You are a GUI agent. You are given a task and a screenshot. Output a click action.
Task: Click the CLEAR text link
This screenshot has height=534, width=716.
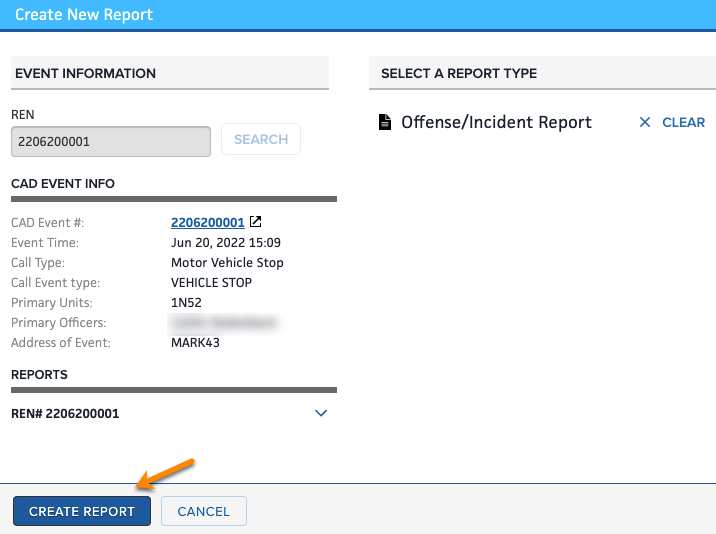683,122
